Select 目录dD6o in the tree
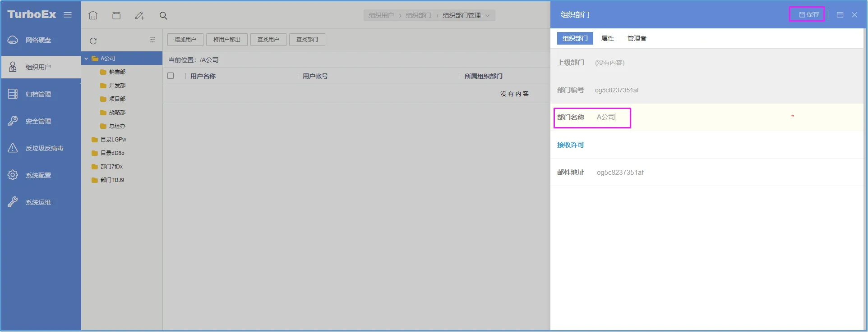This screenshot has height=332, width=868. (112, 153)
